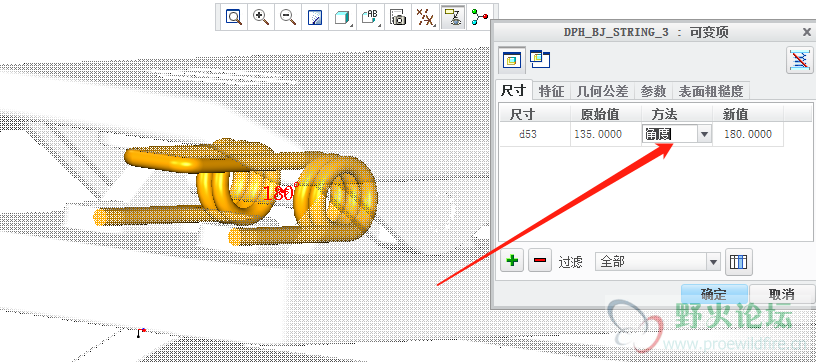Click the second window mode icon in dialog
816x362 pixels.
click(x=540, y=59)
